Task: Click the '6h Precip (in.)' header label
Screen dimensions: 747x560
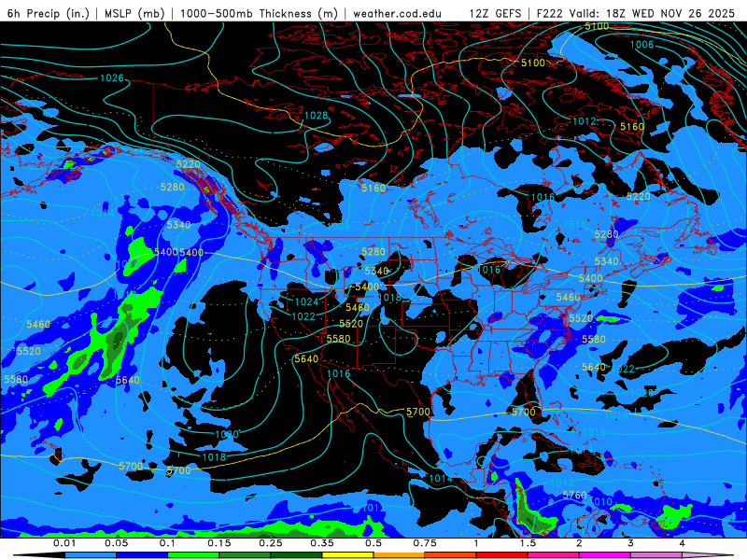Action: point(49,13)
